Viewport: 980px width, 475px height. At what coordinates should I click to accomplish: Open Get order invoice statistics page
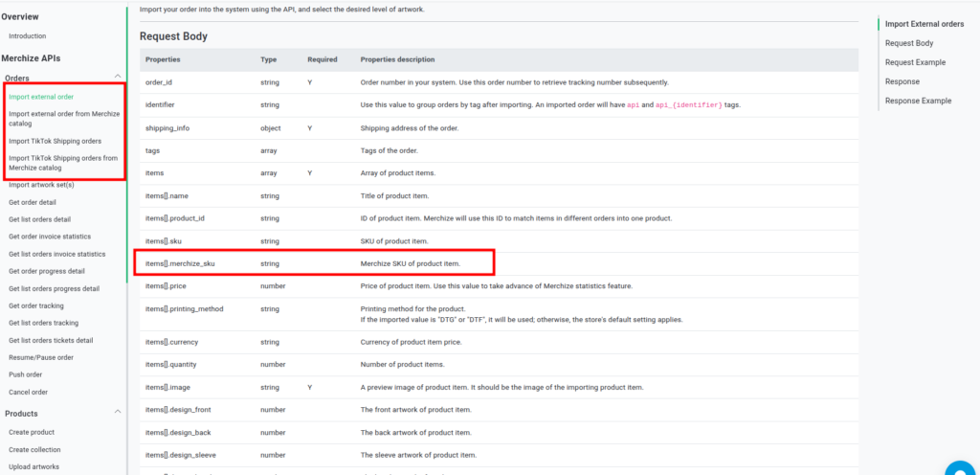pyautogui.click(x=50, y=237)
